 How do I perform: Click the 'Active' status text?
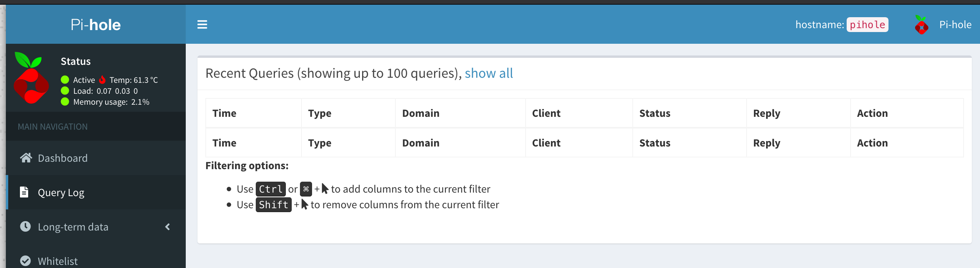click(84, 80)
